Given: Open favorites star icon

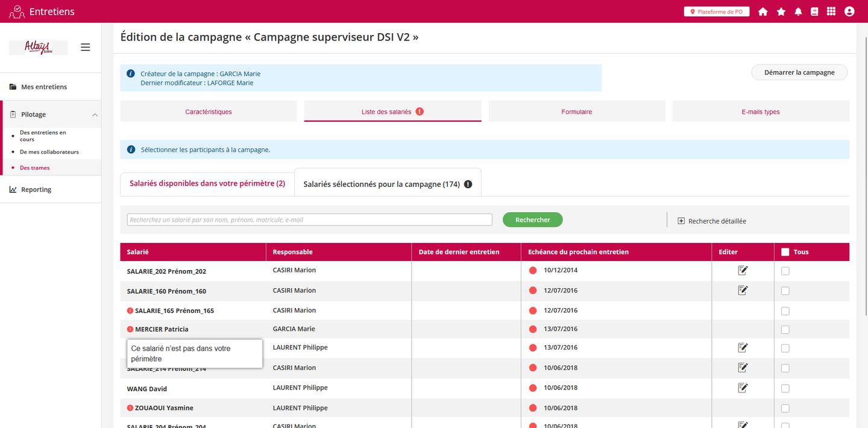Looking at the screenshot, I should coord(781,11).
